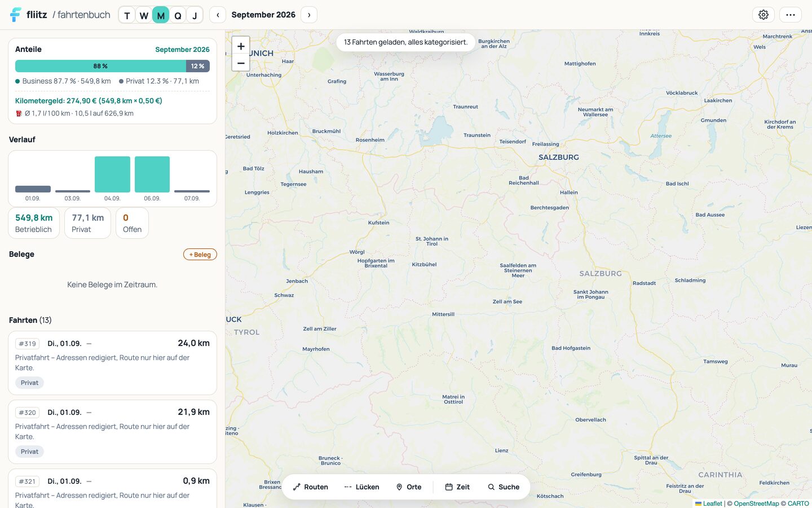The width and height of the screenshot is (812, 508).
Task: Click the 0,9 km distance of trip #321
Action: tap(196, 481)
